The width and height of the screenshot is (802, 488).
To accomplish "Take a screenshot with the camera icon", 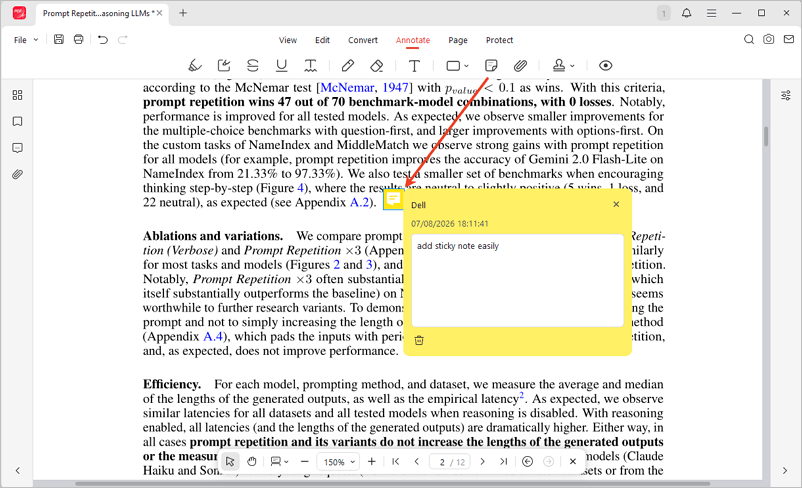I will coord(769,39).
